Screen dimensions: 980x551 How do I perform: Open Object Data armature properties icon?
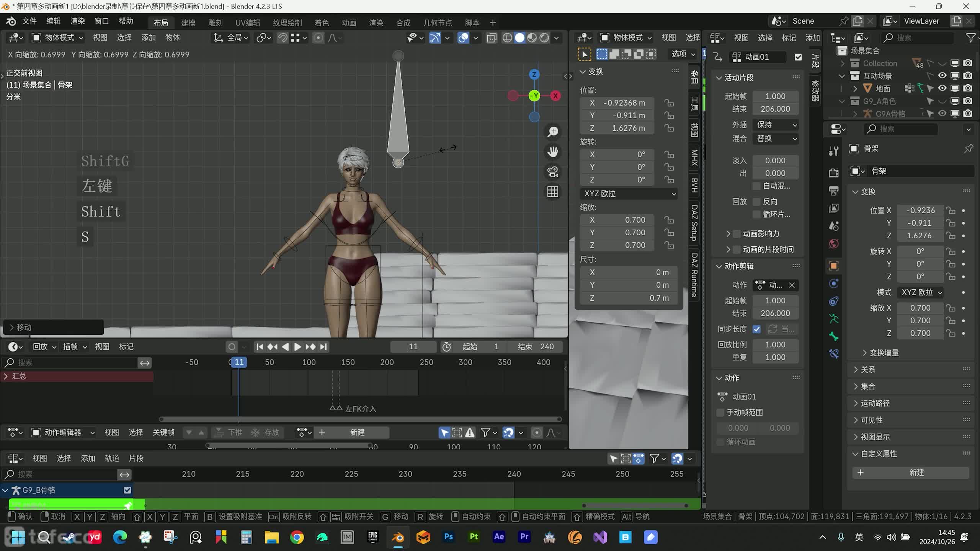point(834,318)
